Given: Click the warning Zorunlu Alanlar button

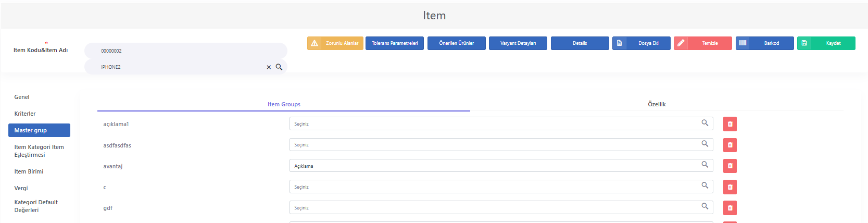Looking at the screenshot, I should tap(335, 43).
